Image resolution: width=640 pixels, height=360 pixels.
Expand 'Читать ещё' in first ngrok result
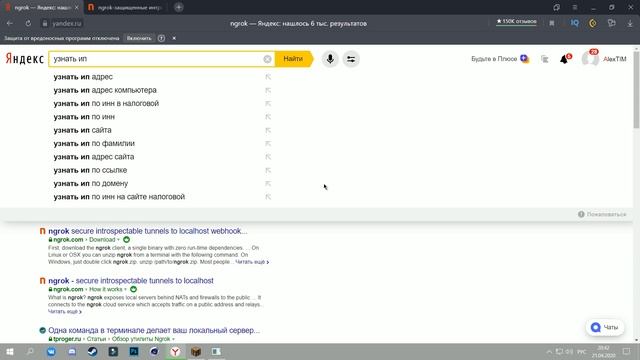pyautogui.click(x=252, y=262)
